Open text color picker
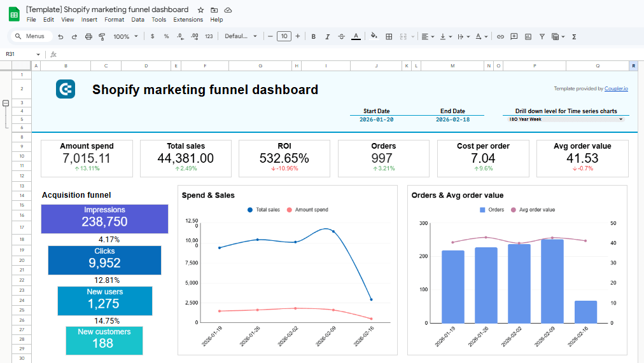 coord(356,36)
